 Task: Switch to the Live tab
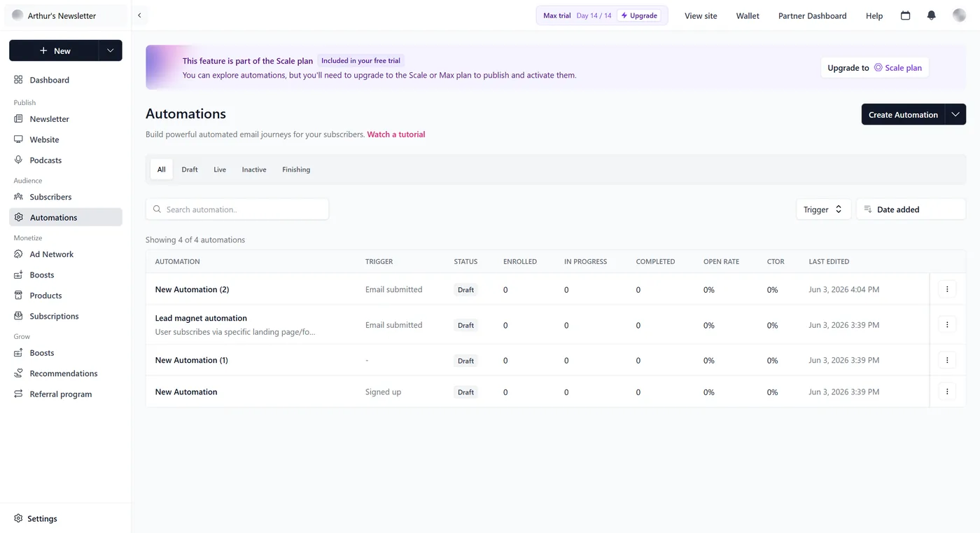pos(220,169)
